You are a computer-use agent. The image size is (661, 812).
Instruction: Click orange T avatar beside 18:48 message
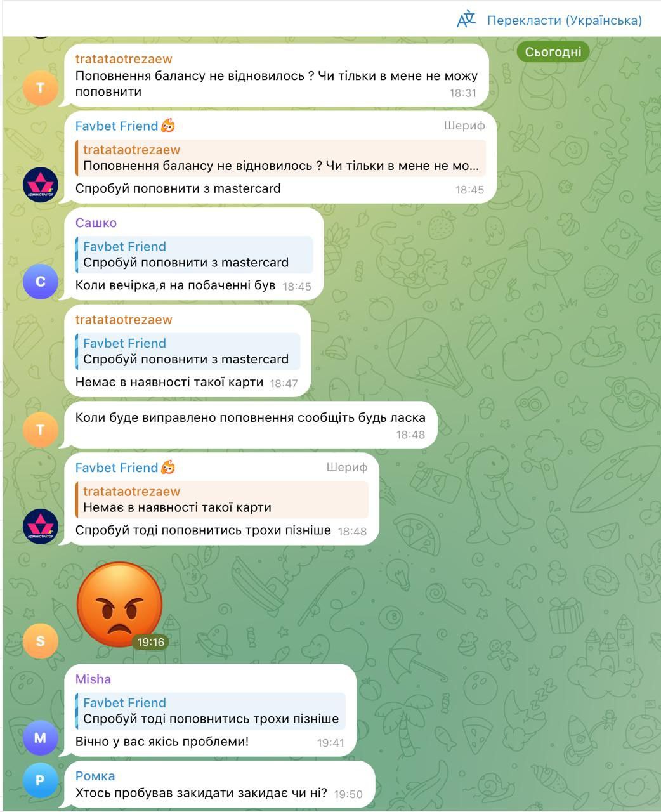coord(41,430)
